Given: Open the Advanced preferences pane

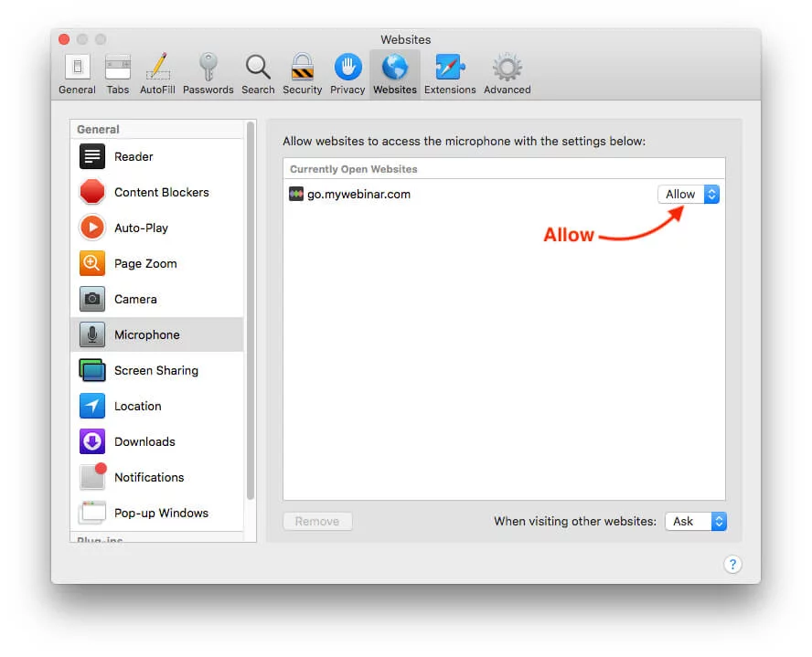Looking at the screenshot, I should [507, 74].
